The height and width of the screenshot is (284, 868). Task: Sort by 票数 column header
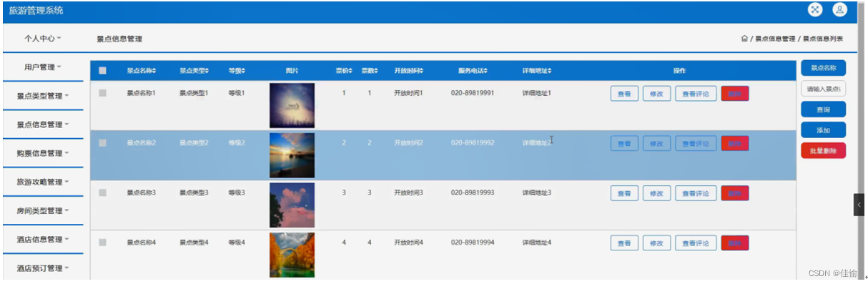370,71
